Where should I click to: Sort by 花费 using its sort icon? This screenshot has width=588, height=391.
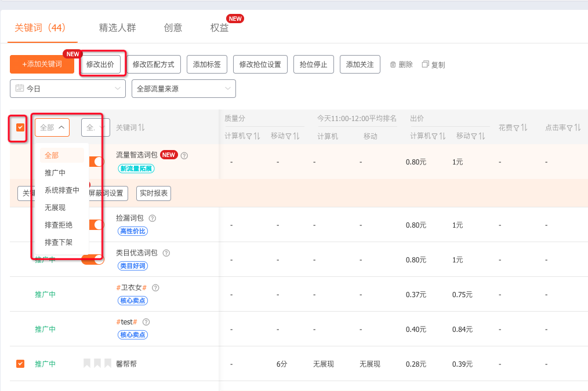click(x=523, y=129)
